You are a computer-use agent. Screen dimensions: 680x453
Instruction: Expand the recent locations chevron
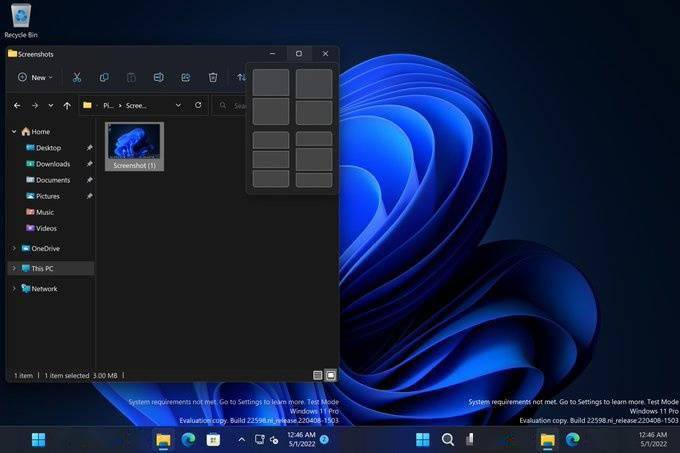(x=51, y=105)
